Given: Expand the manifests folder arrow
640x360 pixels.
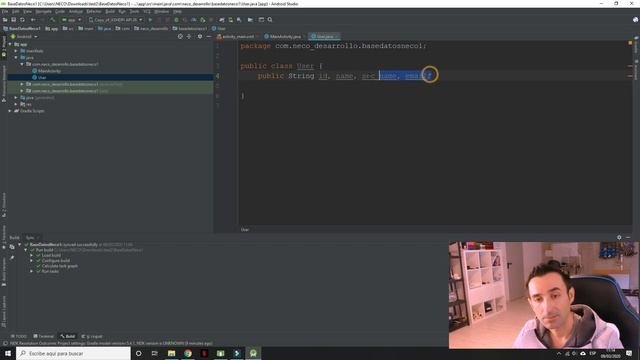Looking at the screenshot, I should click(x=16, y=51).
